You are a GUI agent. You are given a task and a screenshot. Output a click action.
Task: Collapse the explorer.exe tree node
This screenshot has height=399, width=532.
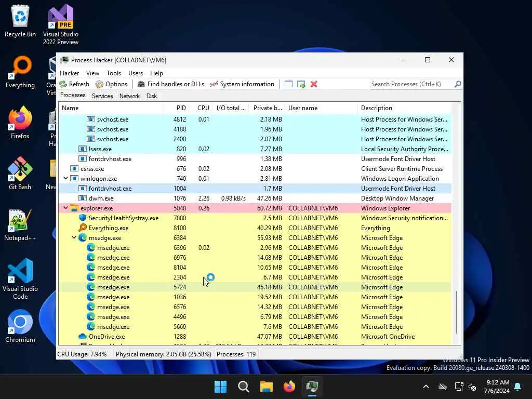[x=66, y=208]
